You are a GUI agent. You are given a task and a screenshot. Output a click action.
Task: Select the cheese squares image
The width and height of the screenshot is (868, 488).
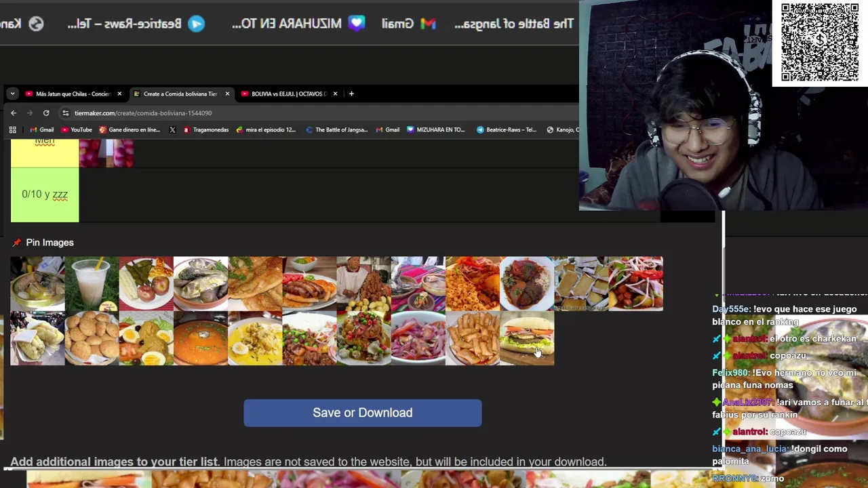(581, 283)
